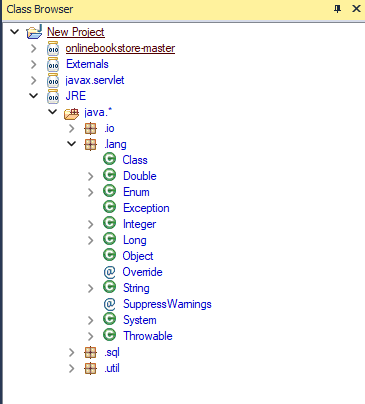
Task: Select the System class label
Action: click(140, 320)
